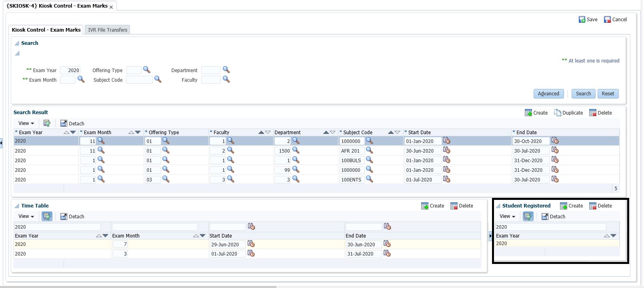Select the 2020 row in Student Registered
The image size is (644, 288).
557,243
